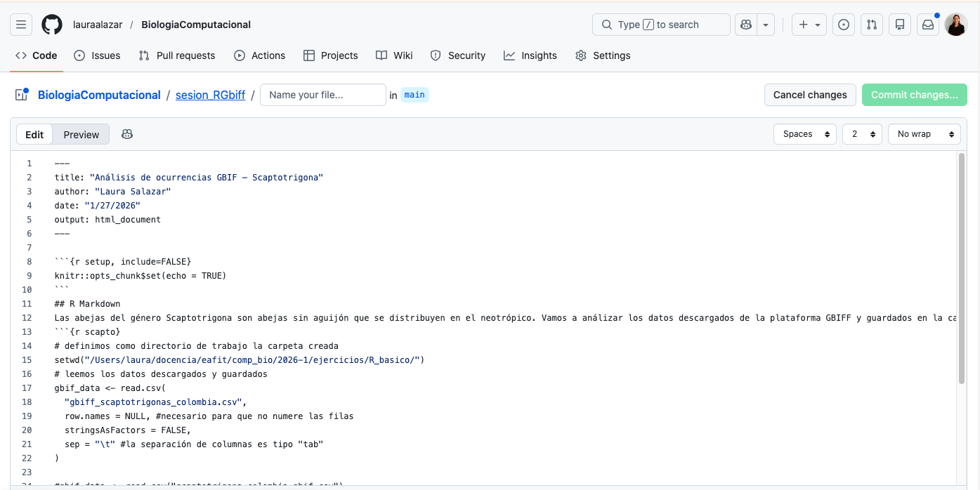The width and height of the screenshot is (980, 490).
Task: Open the indent size 2 dropdown
Action: coord(862,134)
